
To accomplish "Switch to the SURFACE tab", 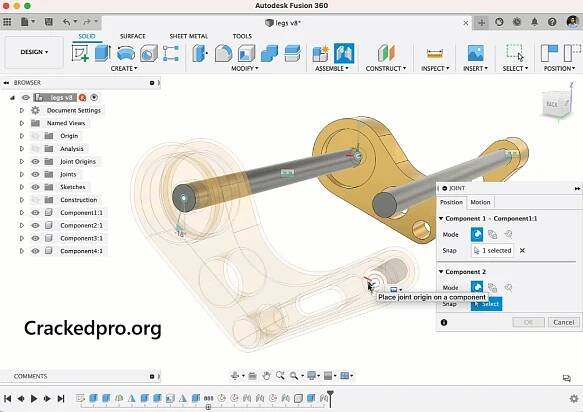I will [x=133, y=36].
